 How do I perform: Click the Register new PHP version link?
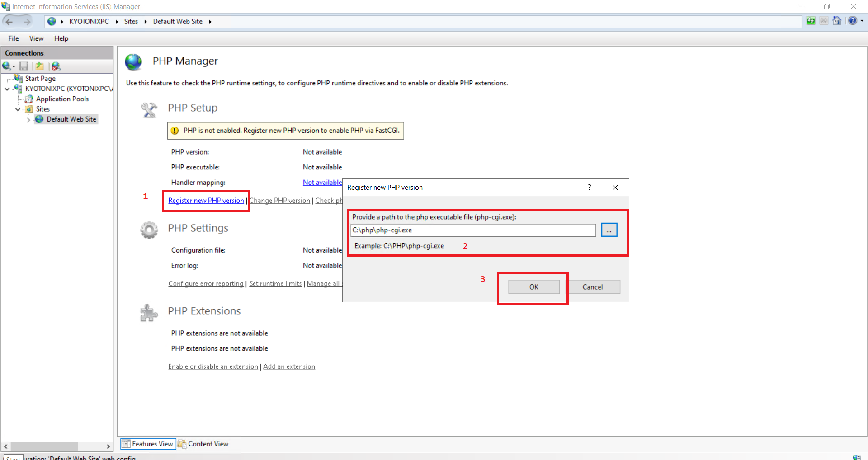pos(206,201)
